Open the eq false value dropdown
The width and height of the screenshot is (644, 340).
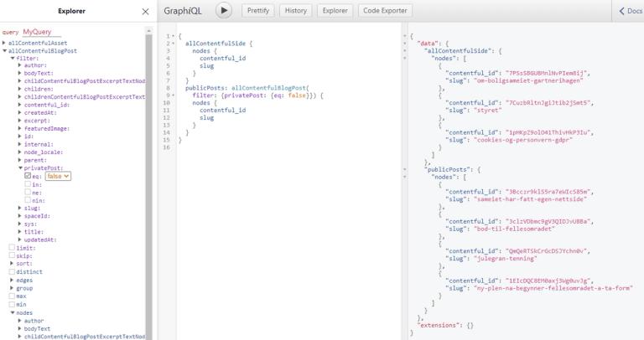(x=58, y=176)
